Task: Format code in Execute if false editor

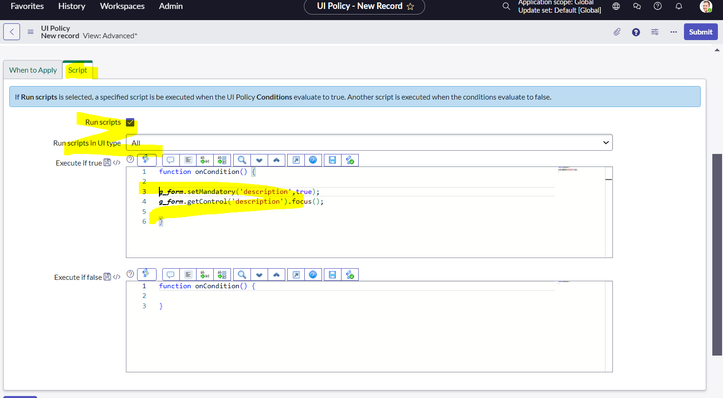Action: [x=188, y=274]
